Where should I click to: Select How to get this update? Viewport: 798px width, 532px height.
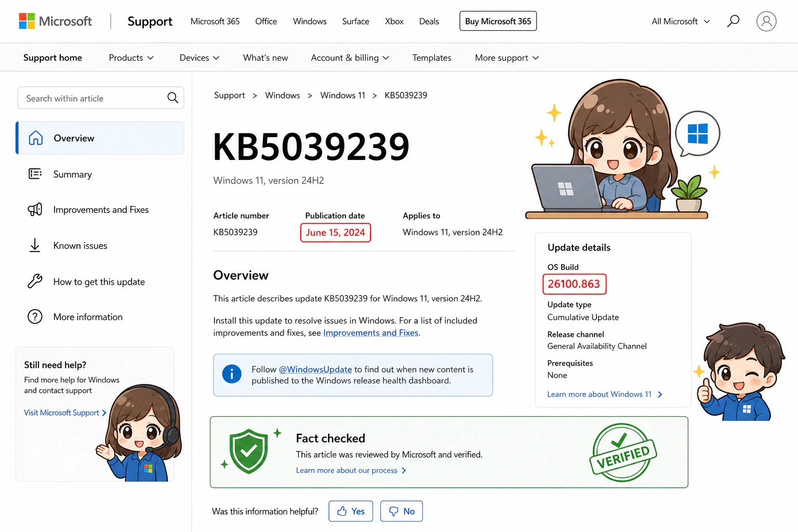100,281
